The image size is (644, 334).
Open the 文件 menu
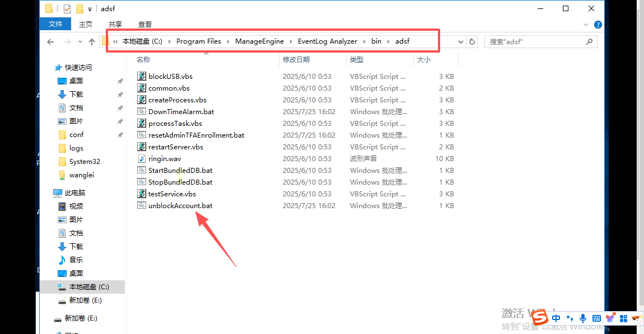tap(55, 24)
